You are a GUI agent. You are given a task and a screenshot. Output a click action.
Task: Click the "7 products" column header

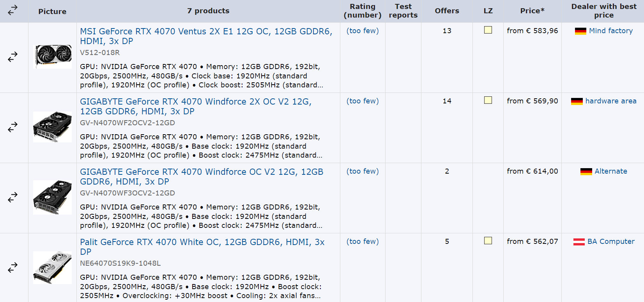pos(208,11)
